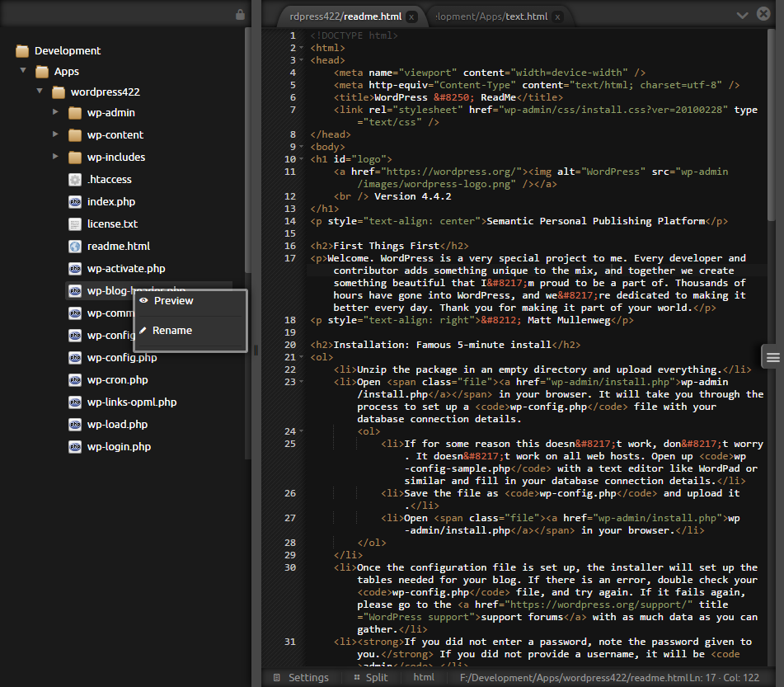The image size is (784, 687).
Task: Click the sidebar divider resize handle
Action: click(256, 351)
